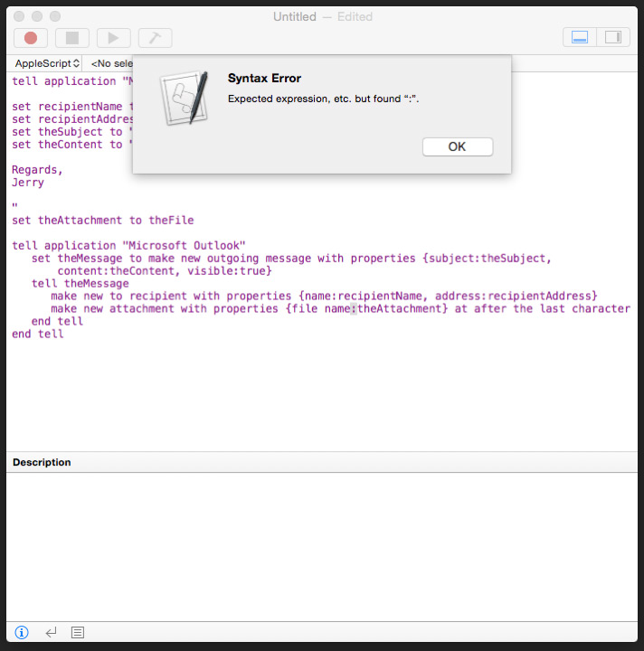Screen dimensions: 644x651
Task: Click the "Expected expression" error message
Action: 324,99
